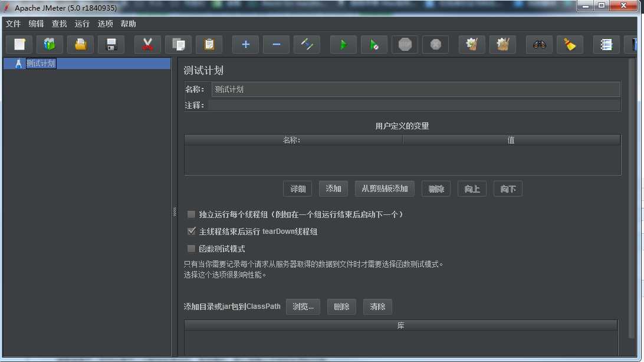This screenshot has height=362, width=644.
Task: Open the 编辑 menu
Action: (x=36, y=24)
